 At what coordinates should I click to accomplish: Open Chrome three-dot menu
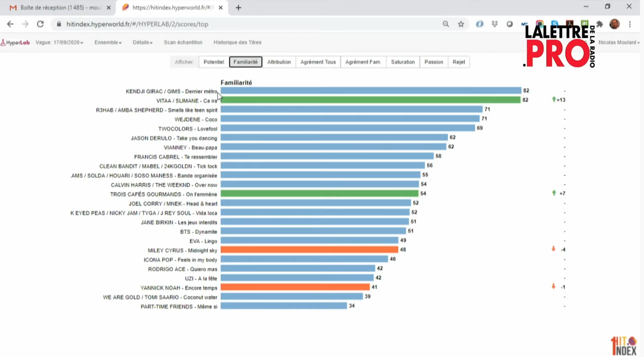630,24
